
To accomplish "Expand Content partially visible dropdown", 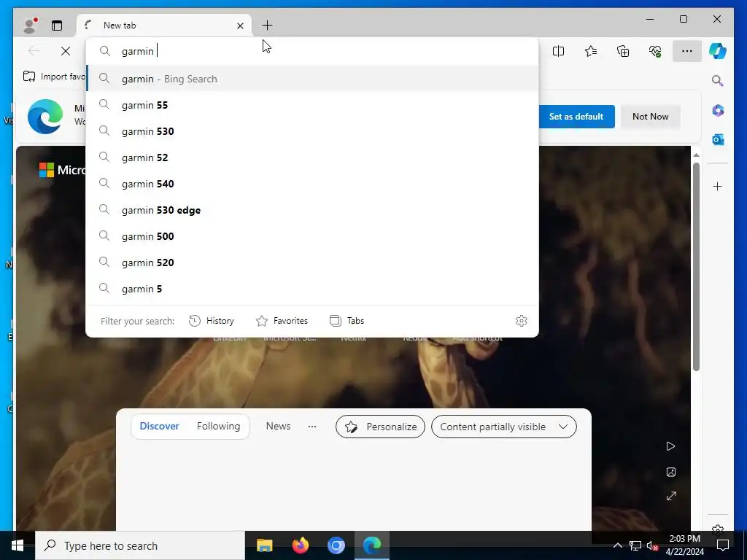I will 503,427.
